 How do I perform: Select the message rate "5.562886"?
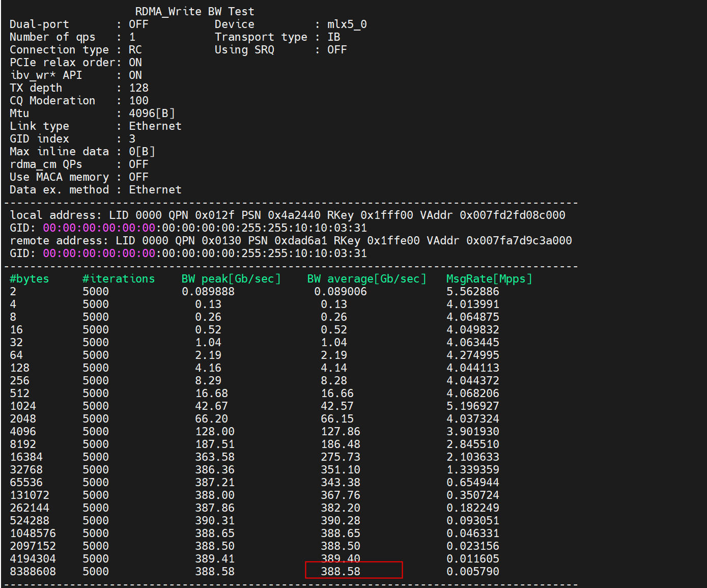pos(473,291)
